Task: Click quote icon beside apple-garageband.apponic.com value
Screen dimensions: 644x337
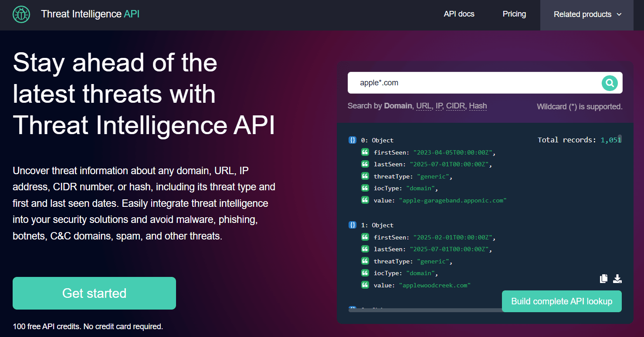Action: pyautogui.click(x=365, y=200)
